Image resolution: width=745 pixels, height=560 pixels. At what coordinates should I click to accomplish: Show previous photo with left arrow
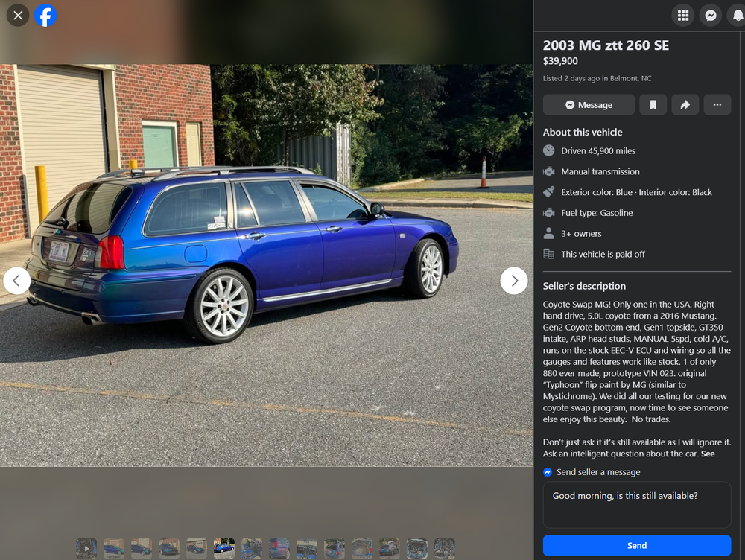tap(16, 281)
